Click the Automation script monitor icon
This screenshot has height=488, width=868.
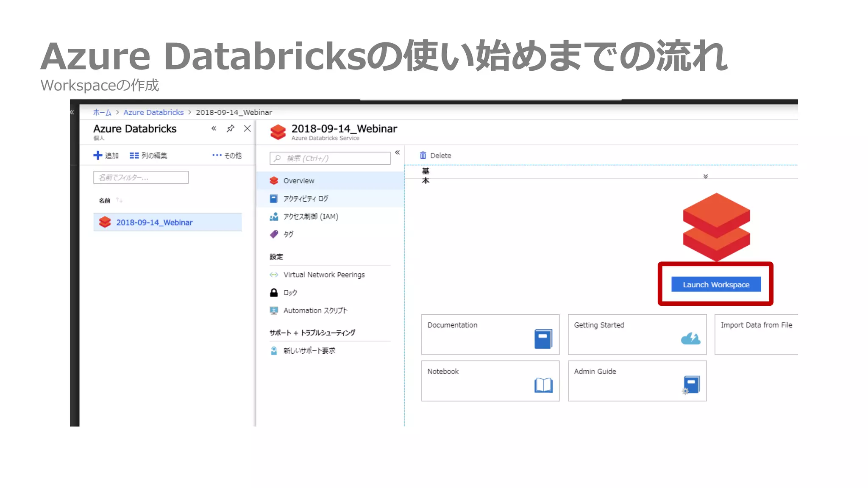coord(274,311)
